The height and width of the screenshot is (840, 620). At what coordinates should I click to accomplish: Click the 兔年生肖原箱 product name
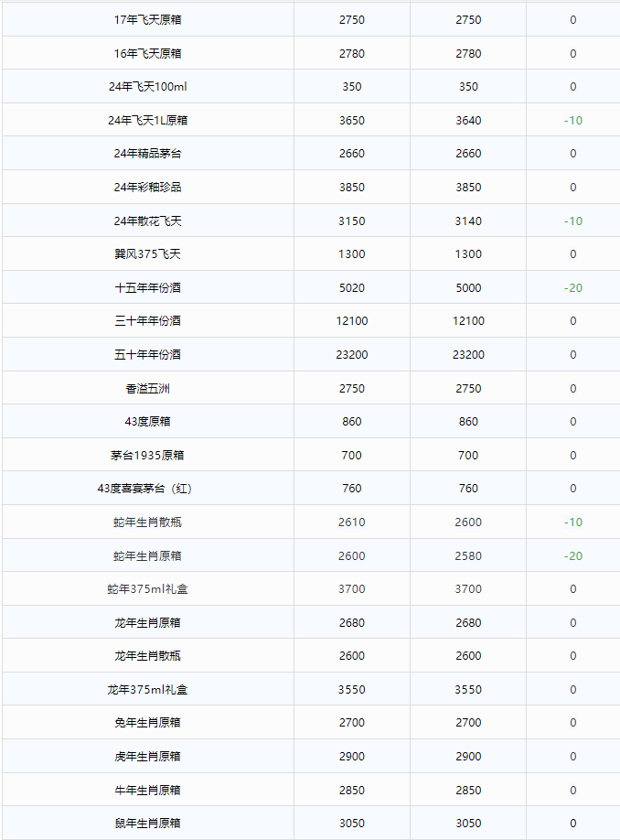pyautogui.click(x=148, y=723)
